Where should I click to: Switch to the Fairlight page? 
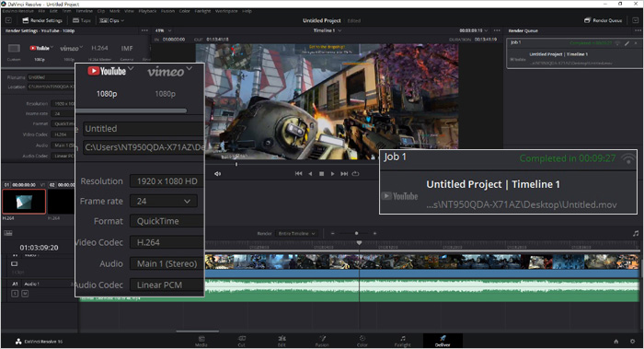tap(403, 341)
